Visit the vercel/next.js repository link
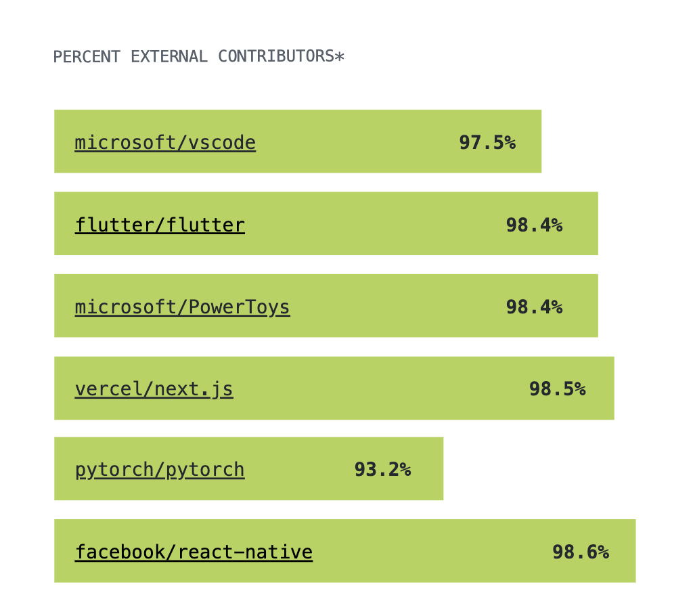The width and height of the screenshot is (693, 616). point(154,389)
